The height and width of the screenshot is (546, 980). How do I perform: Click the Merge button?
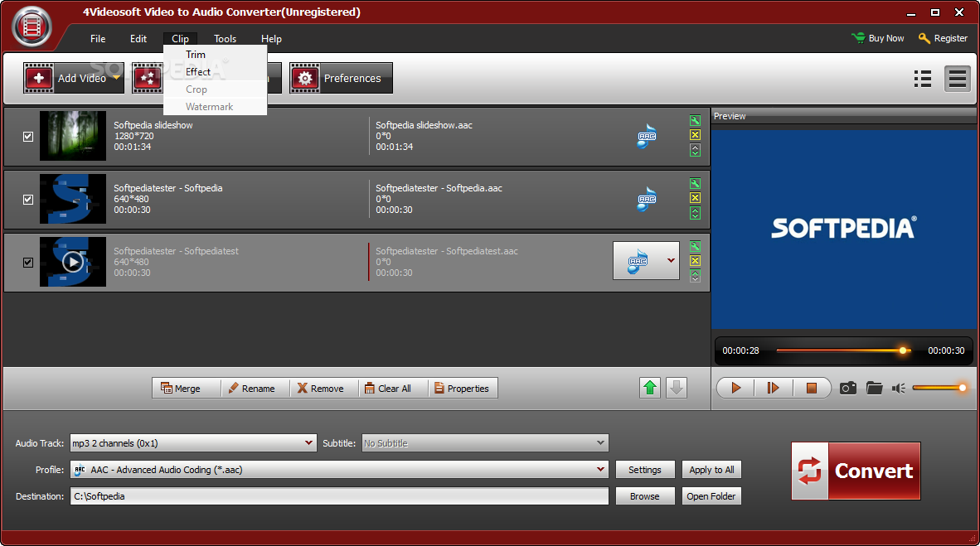[187, 388]
